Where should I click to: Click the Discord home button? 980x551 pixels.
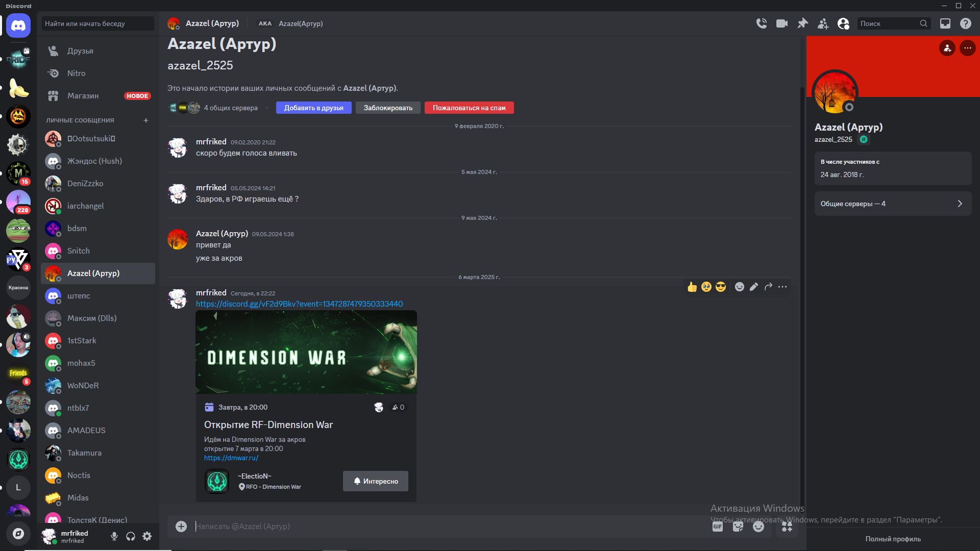[18, 26]
